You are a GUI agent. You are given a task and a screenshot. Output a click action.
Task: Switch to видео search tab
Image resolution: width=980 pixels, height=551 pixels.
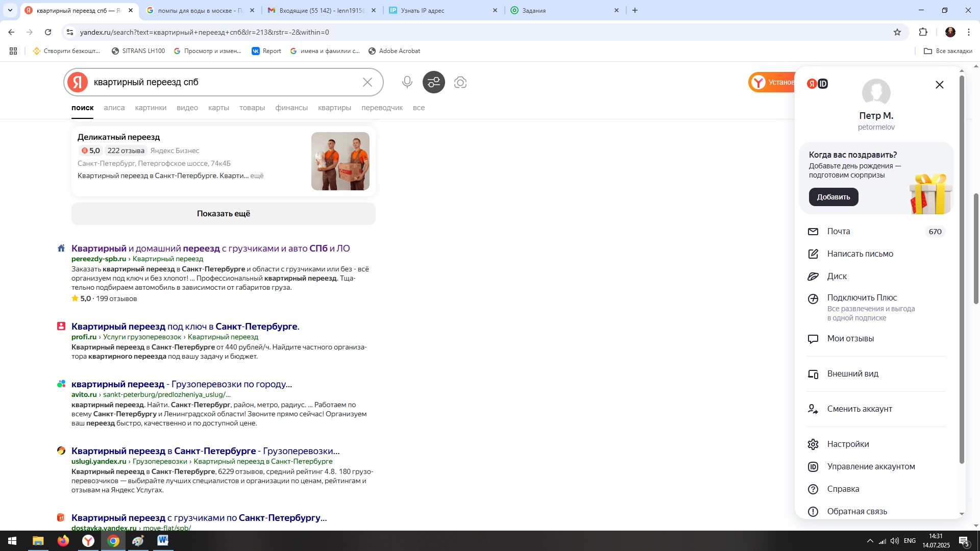tap(187, 108)
